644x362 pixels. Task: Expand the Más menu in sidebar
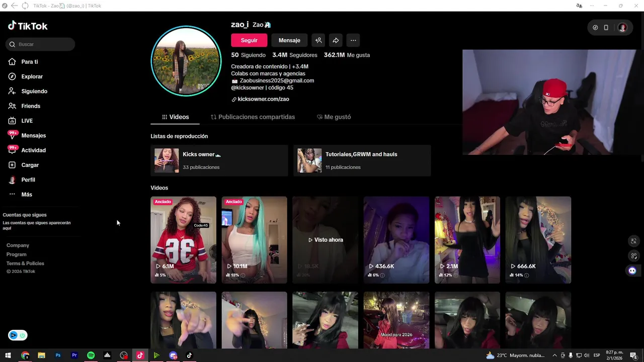pyautogui.click(x=20, y=195)
